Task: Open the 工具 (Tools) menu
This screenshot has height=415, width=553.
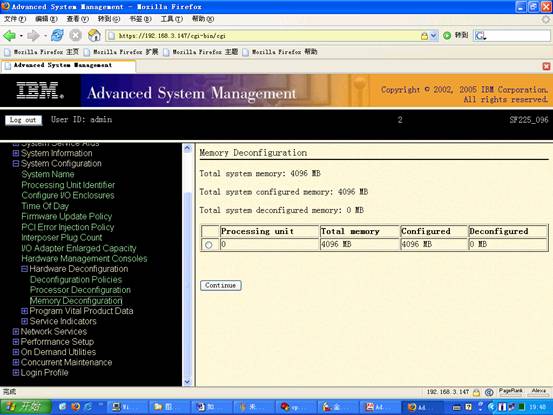Action: 171,19
